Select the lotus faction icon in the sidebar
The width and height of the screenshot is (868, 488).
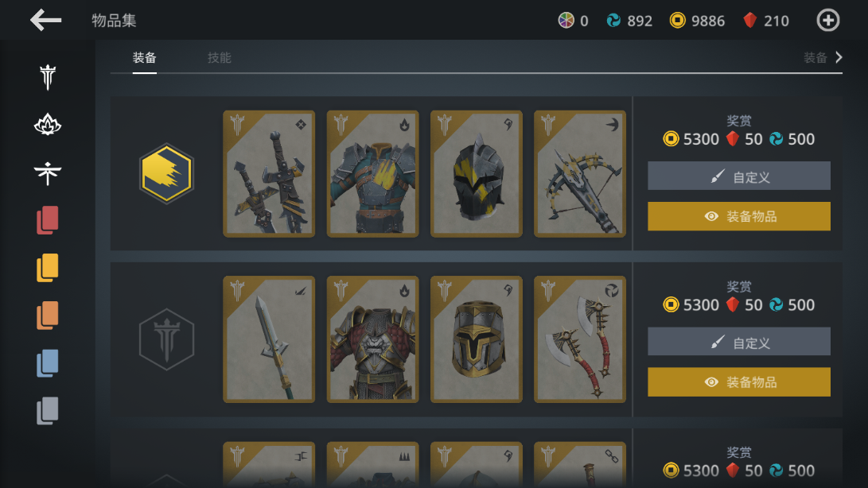[x=48, y=125]
